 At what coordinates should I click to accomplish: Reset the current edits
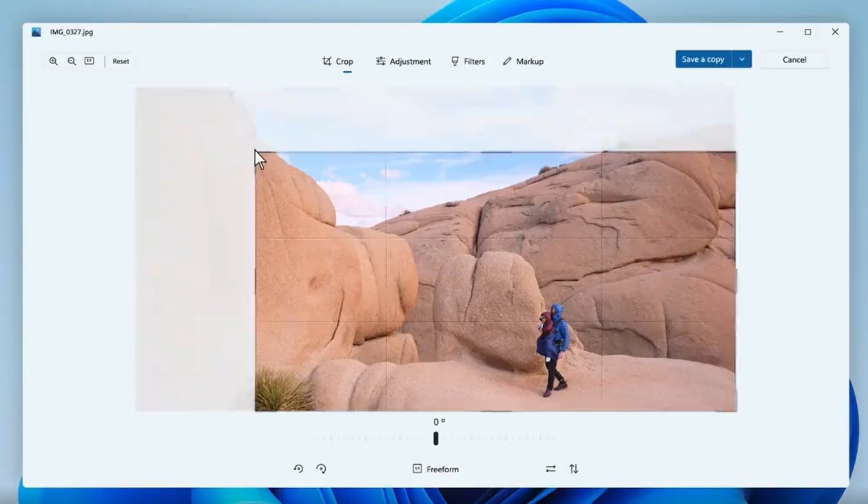click(120, 61)
